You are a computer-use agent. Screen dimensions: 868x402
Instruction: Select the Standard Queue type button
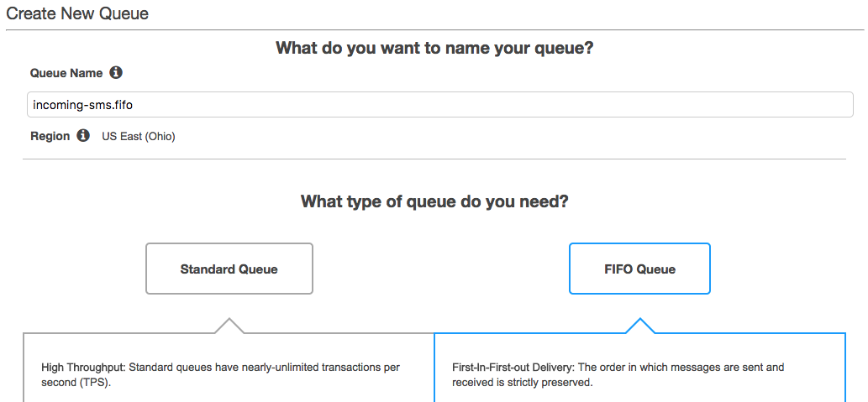point(229,269)
